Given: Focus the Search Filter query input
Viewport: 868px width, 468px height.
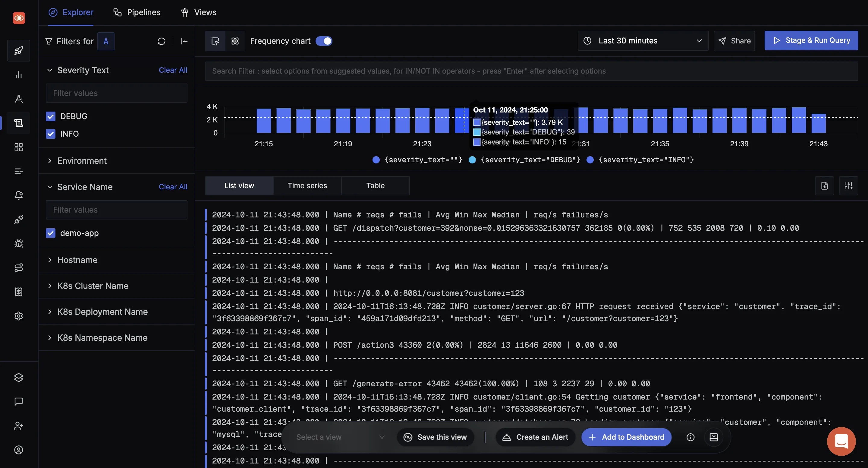Looking at the screenshot, I should pyautogui.click(x=531, y=71).
